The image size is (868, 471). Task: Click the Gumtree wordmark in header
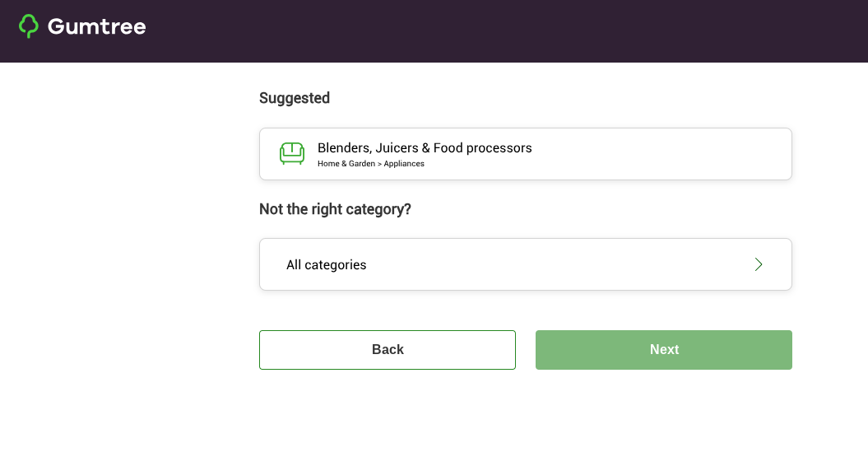pos(97,27)
